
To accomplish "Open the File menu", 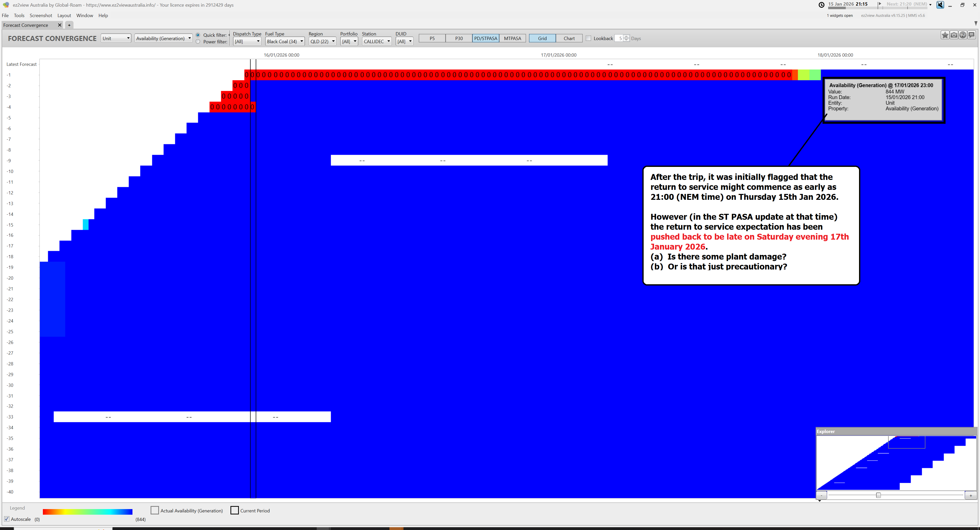I will 5,16.
